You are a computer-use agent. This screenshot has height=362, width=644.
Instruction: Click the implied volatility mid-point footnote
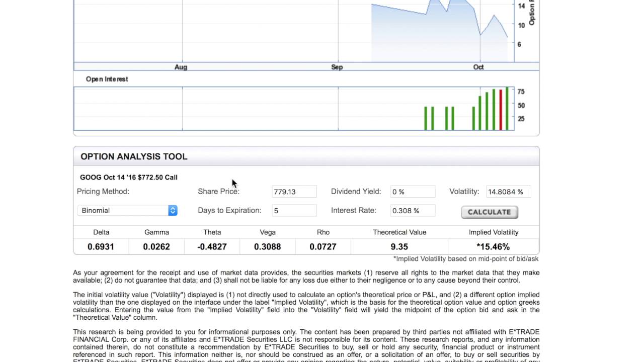(x=466, y=259)
